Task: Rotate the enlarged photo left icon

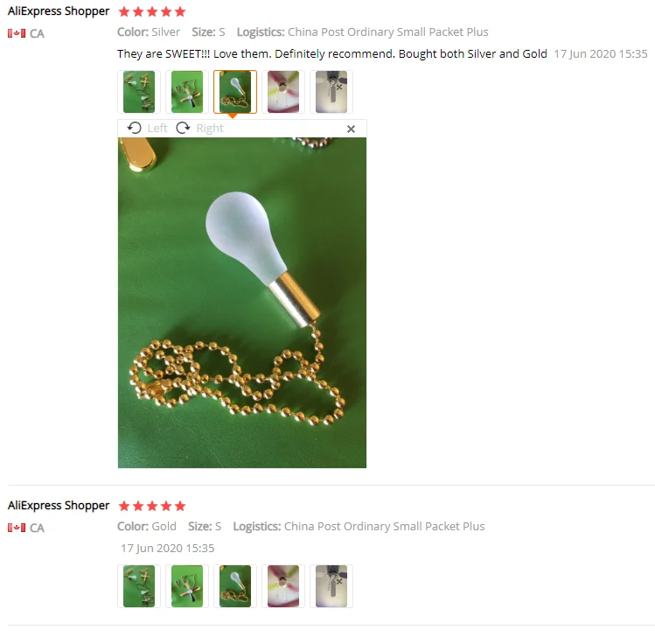Action: 134,128
